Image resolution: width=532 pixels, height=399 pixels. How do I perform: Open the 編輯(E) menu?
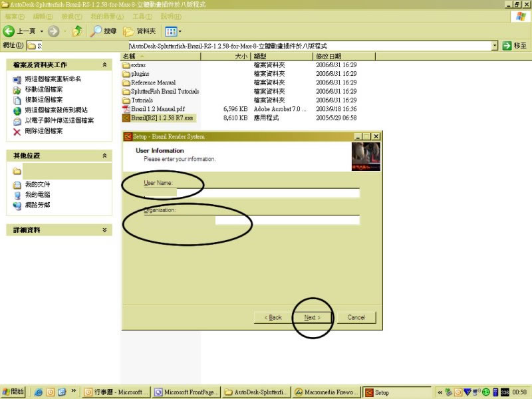tap(43, 16)
